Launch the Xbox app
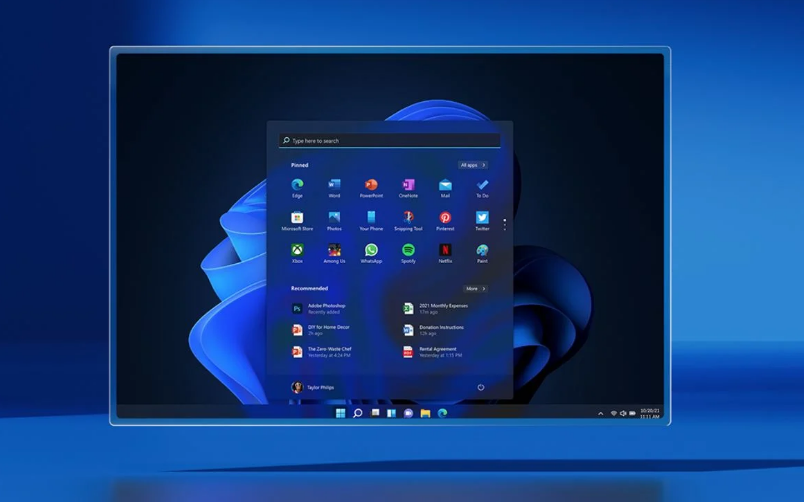Image resolution: width=804 pixels, height=502 pixels. 297,253
